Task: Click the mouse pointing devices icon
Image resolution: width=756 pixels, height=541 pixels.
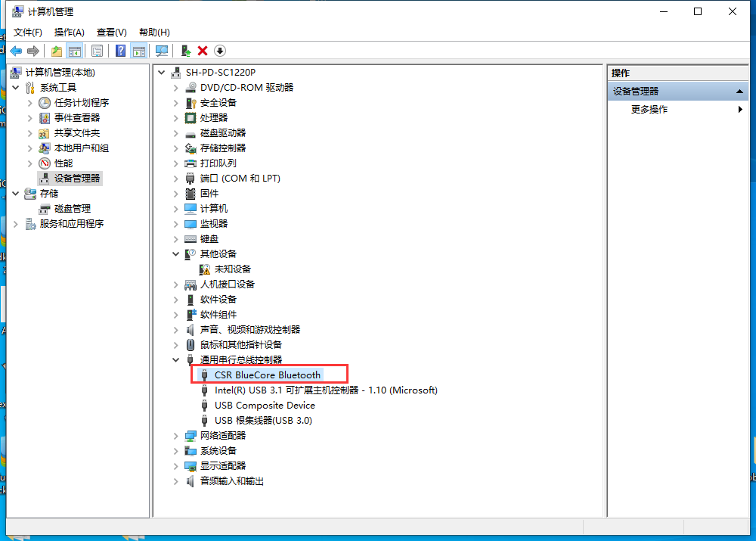Action: tap(191, 345)
